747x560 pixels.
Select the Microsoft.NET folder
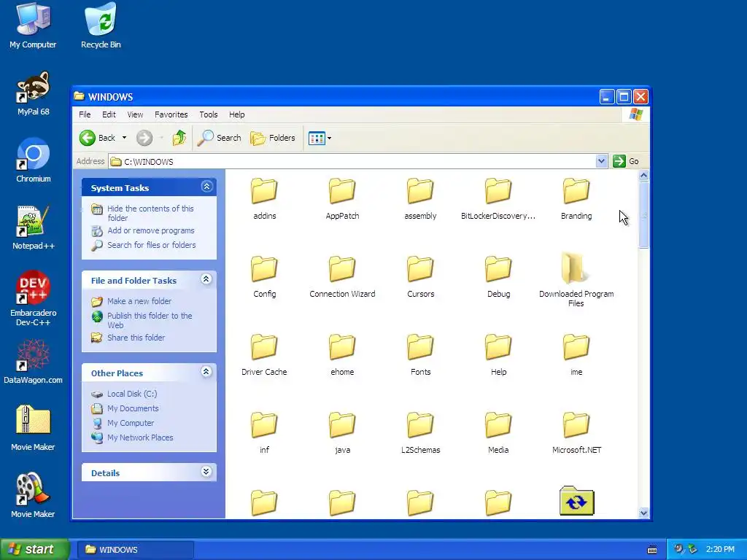[x=576, y=433]
